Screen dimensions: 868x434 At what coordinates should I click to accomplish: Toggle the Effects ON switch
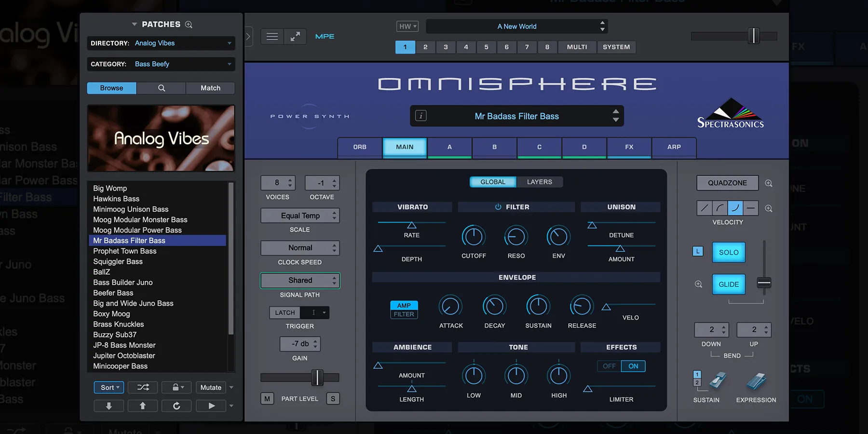[x=633, y=366]
